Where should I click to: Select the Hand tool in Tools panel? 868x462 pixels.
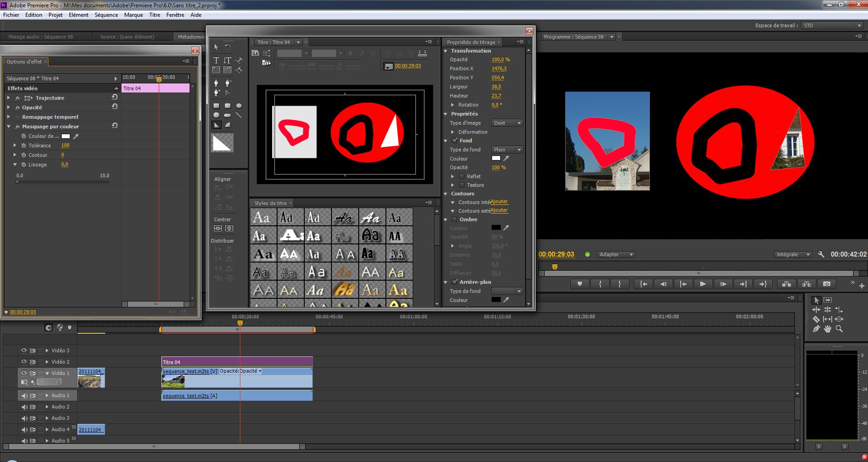pyautogui.click(x=828, y=329)
